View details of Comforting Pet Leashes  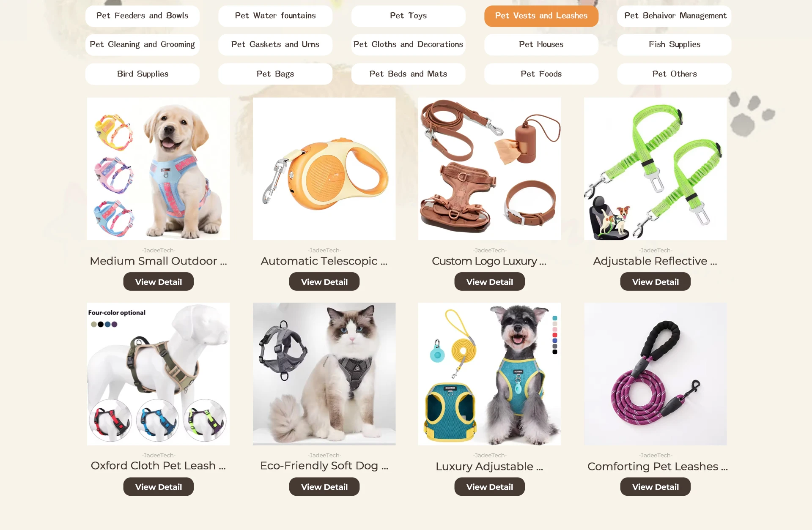click(x=656, y=486)
